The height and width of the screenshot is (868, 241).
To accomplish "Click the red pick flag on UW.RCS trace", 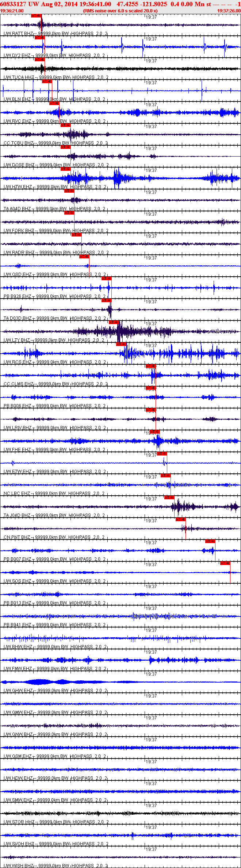I will (121, 344).
